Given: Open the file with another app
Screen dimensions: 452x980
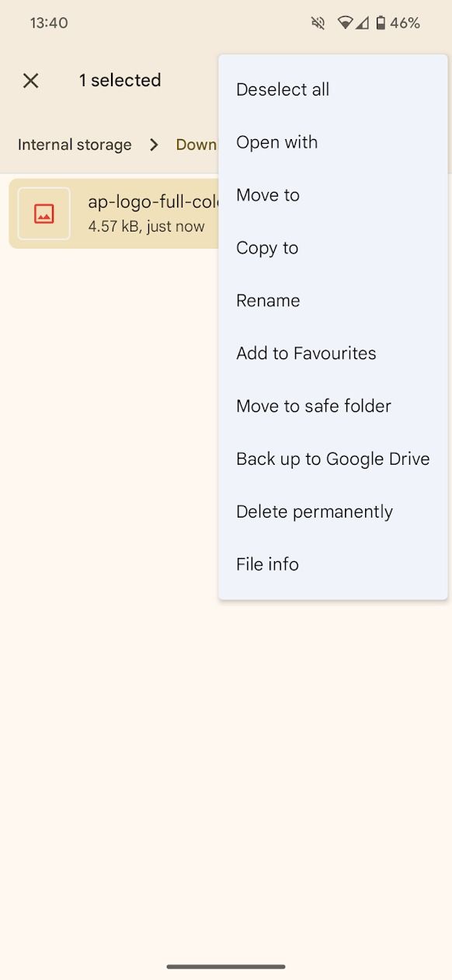Looking at the screenshot, I should (x=276, y=142).
